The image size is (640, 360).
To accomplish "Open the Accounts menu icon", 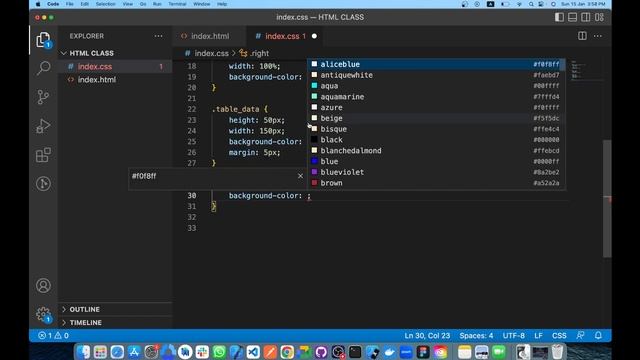I will [43, 285].
